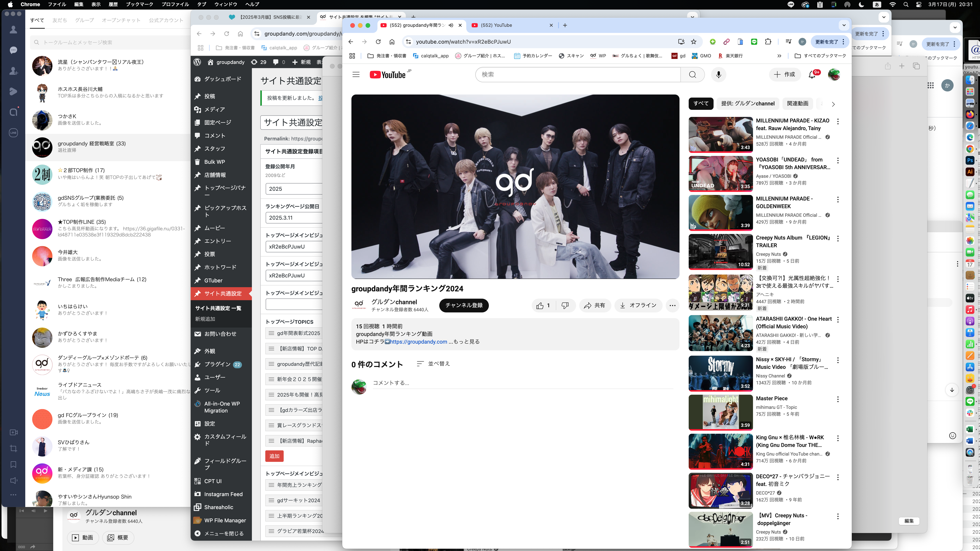Image resolution: width=980 pixels, height=551 pixels.
Task: Bookmark this page with star icon
Action: [693, 42]
